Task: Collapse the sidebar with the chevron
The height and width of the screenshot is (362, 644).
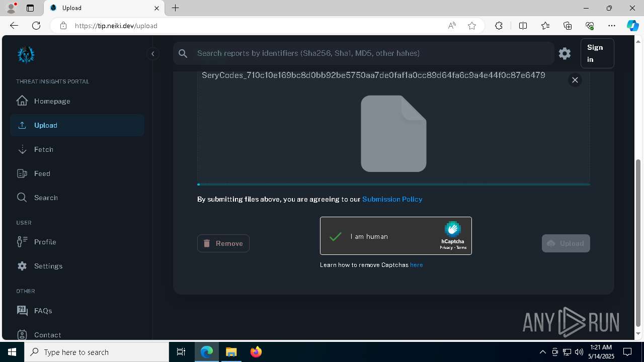Action: (152, 54)
